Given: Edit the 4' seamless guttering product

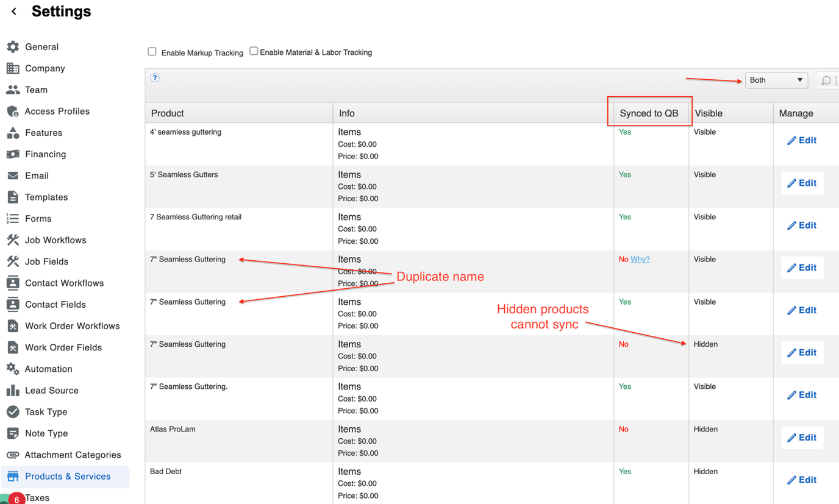Looking at the screenshot, I should [802, 141].
